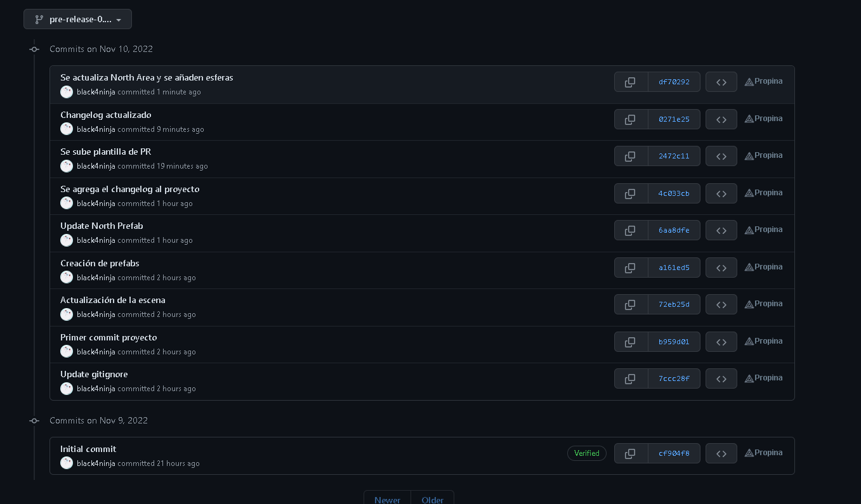This screenshot has height=504, width=861.
Task: Click author black4ninja on 'Creación de prefabs'
Action: 96,278
